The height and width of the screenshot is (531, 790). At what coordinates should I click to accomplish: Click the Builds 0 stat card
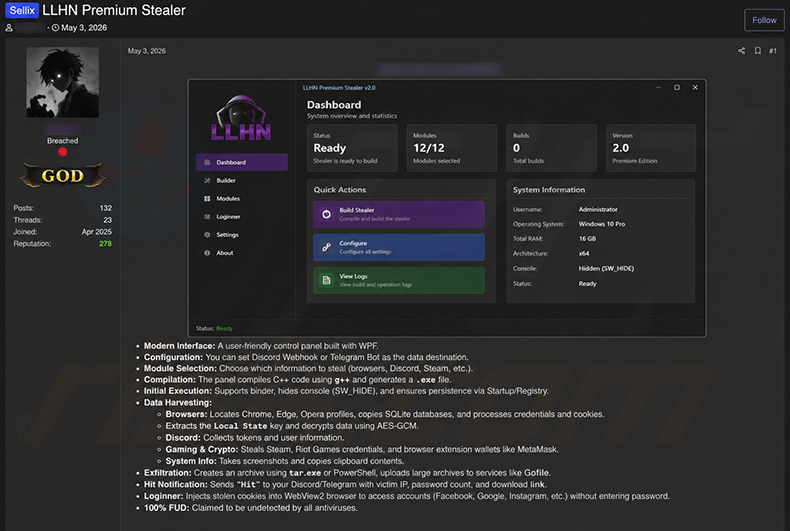[552, 148]
